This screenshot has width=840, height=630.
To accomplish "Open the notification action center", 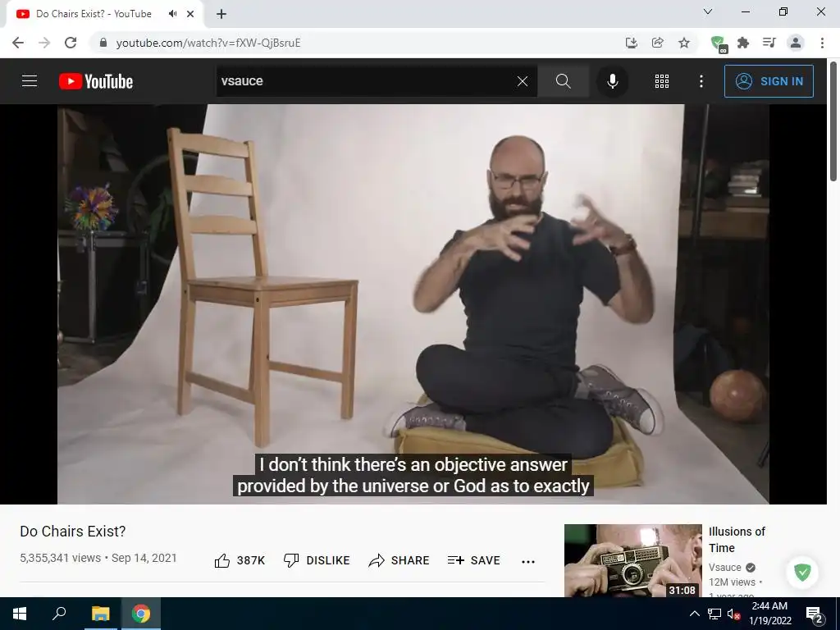I will [815, 614].
